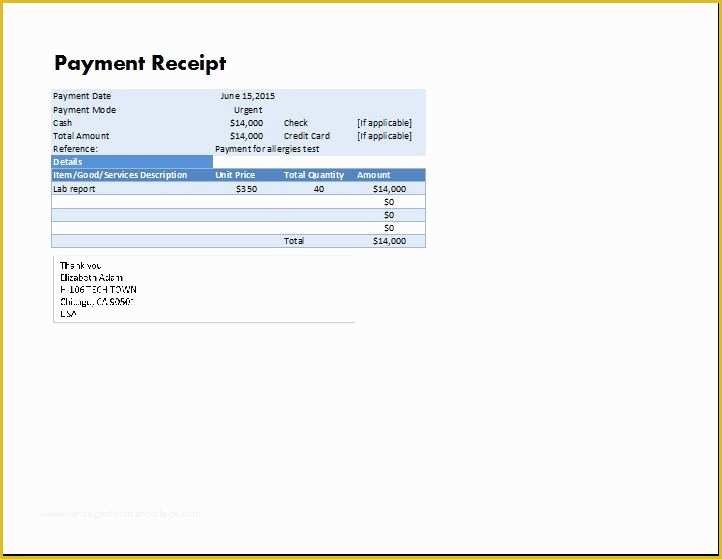722x559 pixels.
Task: Select the June 15,2015 date value
Action: point(247,96)
